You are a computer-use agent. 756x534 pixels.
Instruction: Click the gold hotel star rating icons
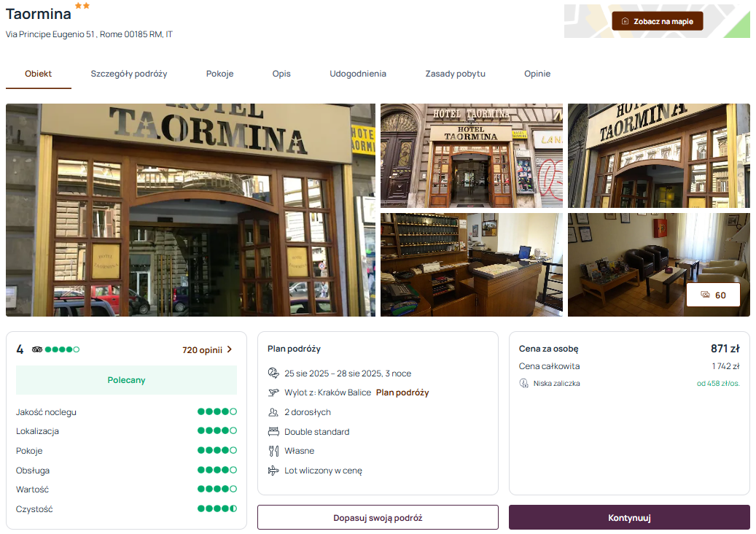coord(82,6)
